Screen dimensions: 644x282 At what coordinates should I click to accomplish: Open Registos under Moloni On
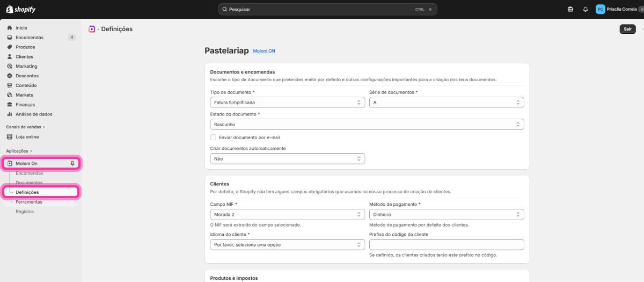coord(25,212)
